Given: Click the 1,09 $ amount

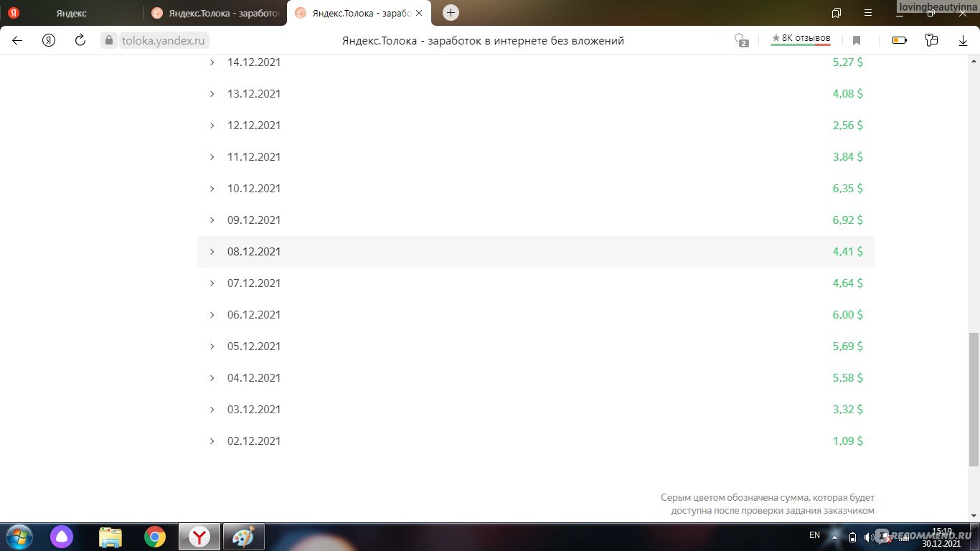Looking at the screenshot, I should tap(847, 441).
